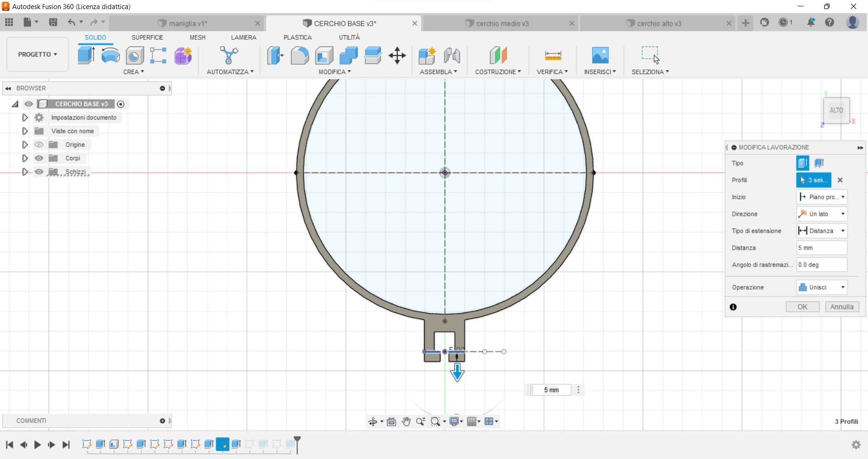Screen dimensions: 868x459
Task: Cancel the dialog with Annulla
Action: click(842, 306)
